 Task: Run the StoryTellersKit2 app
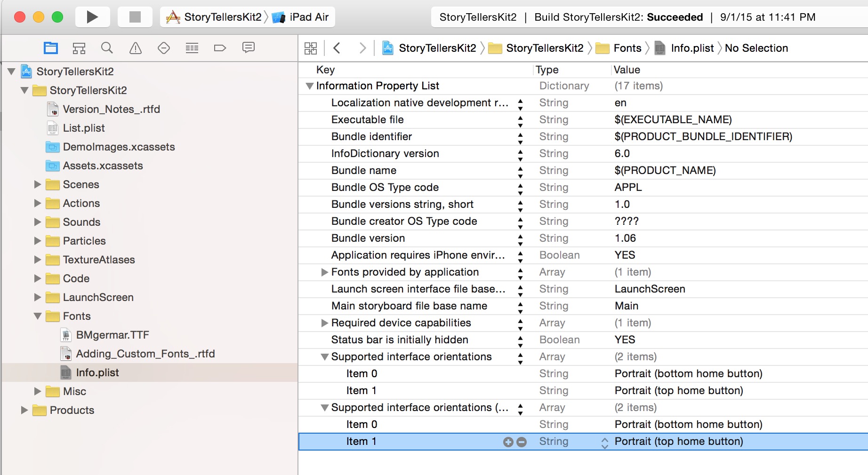(x=92, y=16)
